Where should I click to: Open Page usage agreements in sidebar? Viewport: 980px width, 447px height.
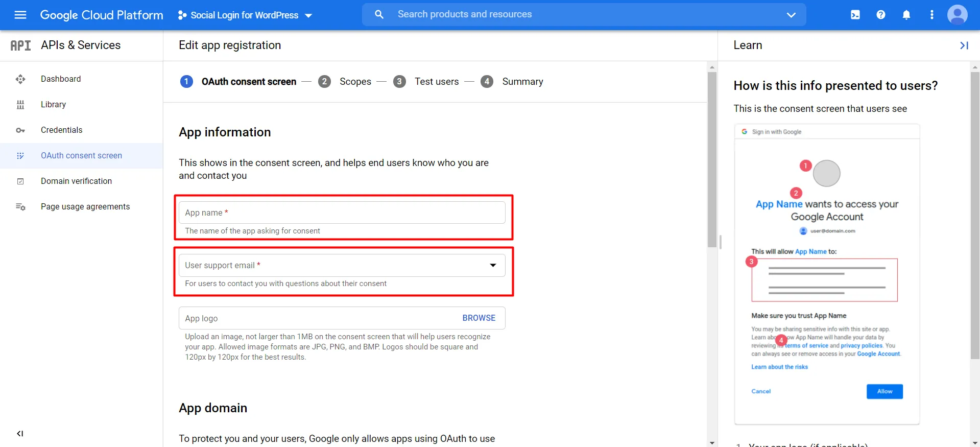pos(82,207)
